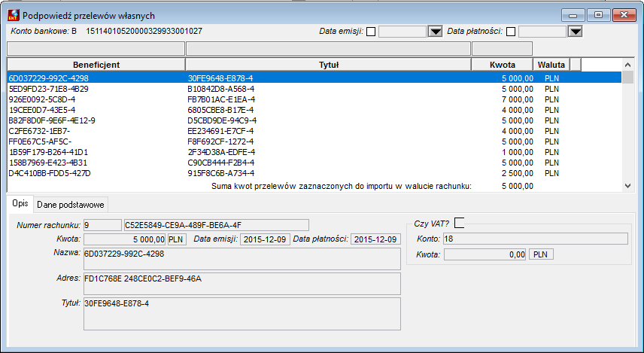Viewport: 644px width, 353px height.
Task: Open the Data płatności date dropdown
Action: tap(575, 32)
